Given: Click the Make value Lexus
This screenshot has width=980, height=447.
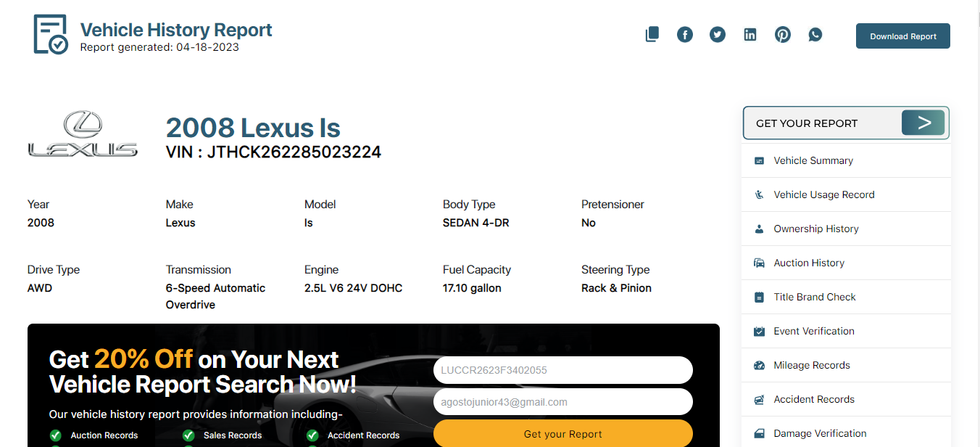Looking at the screenshot, I should point(180,223).
